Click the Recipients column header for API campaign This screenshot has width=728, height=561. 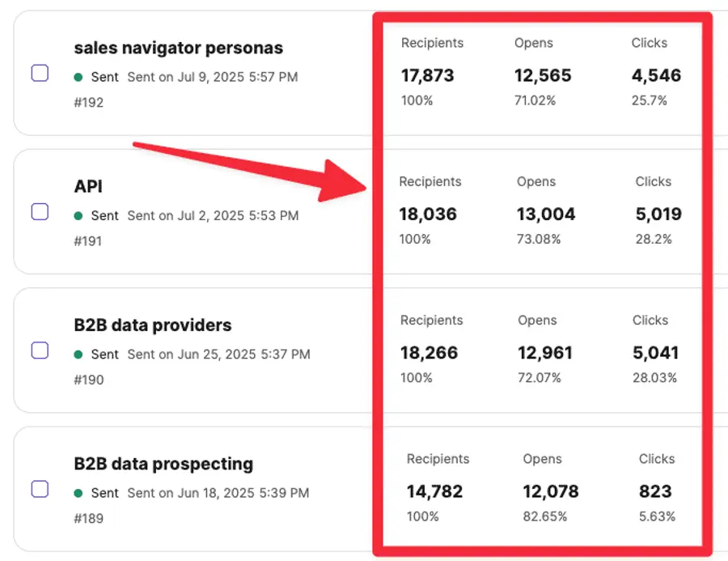431,181
